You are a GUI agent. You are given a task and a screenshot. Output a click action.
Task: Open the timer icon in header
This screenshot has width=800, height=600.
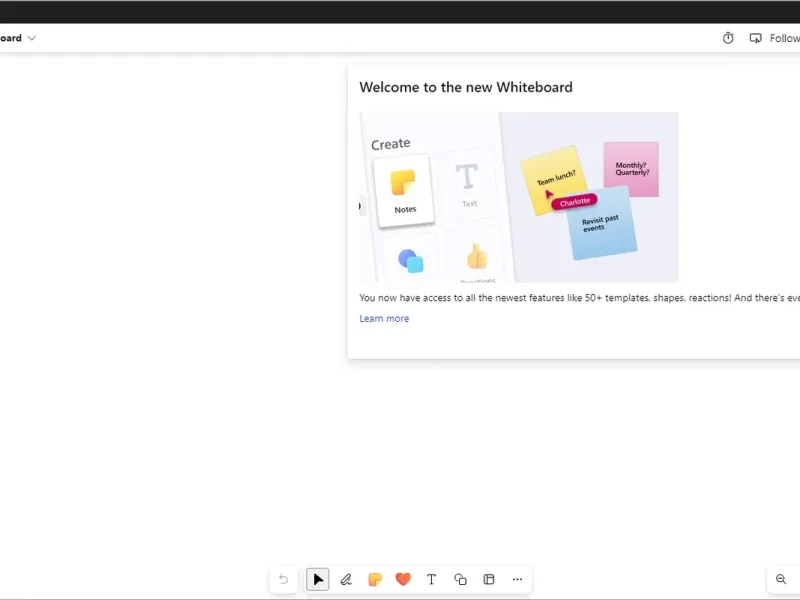(x=728, y=38)
